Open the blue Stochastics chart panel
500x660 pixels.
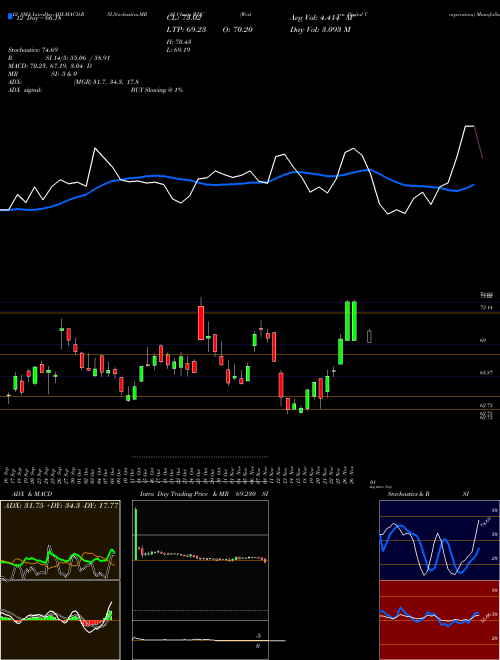(439, 540)
